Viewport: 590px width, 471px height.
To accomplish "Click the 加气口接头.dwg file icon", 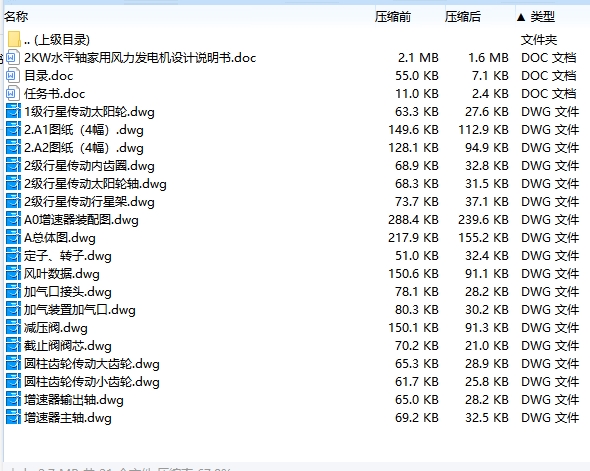I will [x=14, y=292].
